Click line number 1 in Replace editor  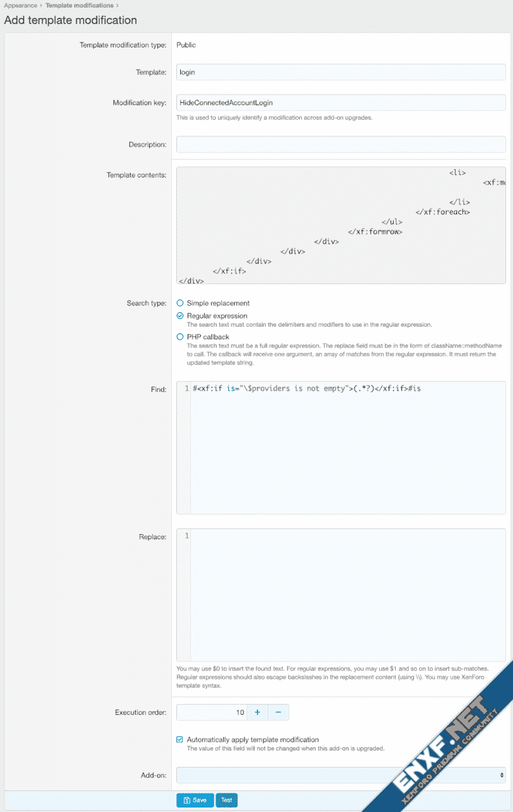pos(186,536)
